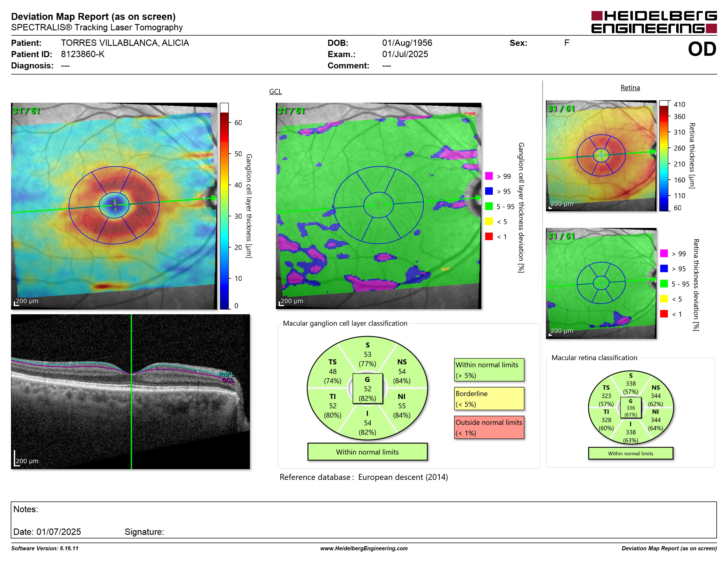Click the Retina thickness map thumbnail

(601, 155)
